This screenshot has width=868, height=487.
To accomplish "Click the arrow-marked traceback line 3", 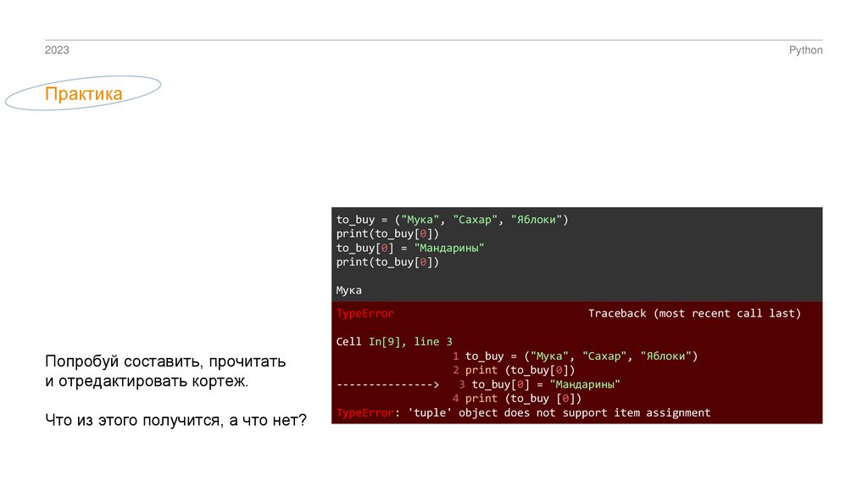I will coord(478,384).
